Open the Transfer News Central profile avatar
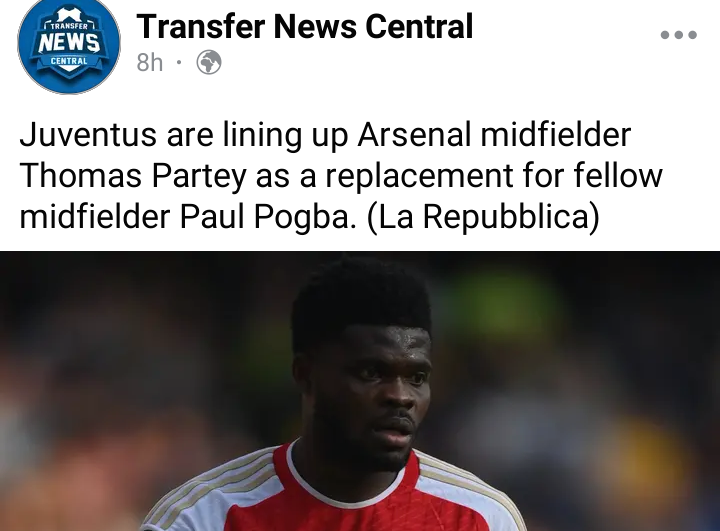720x531 pixels. tap(69, 44)
